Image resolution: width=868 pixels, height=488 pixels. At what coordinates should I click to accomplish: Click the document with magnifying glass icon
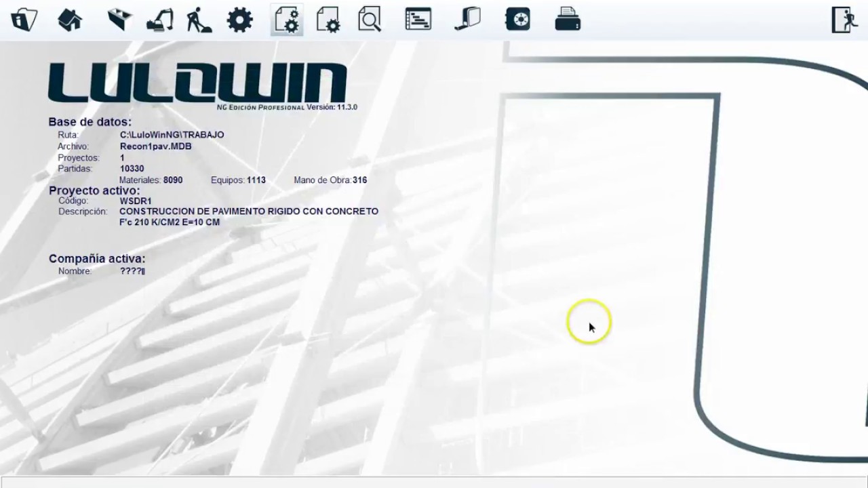coord(370,20)
